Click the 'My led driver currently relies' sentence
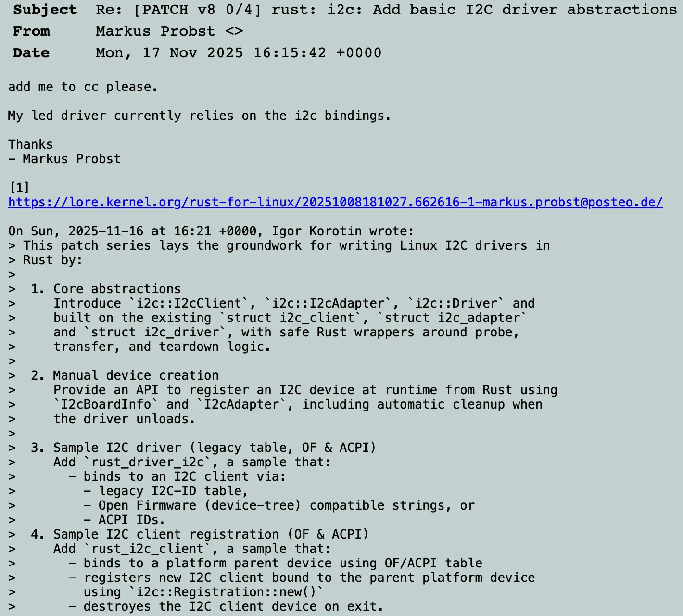The image size is (683, 616). (x=199, y=115)
